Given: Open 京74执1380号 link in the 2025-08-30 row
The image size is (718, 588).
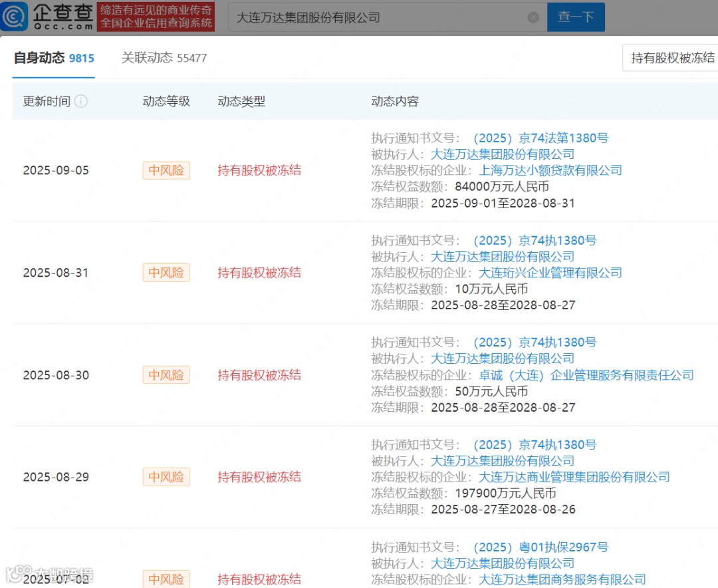Looking at the screenshot, I should coord(535,343).
